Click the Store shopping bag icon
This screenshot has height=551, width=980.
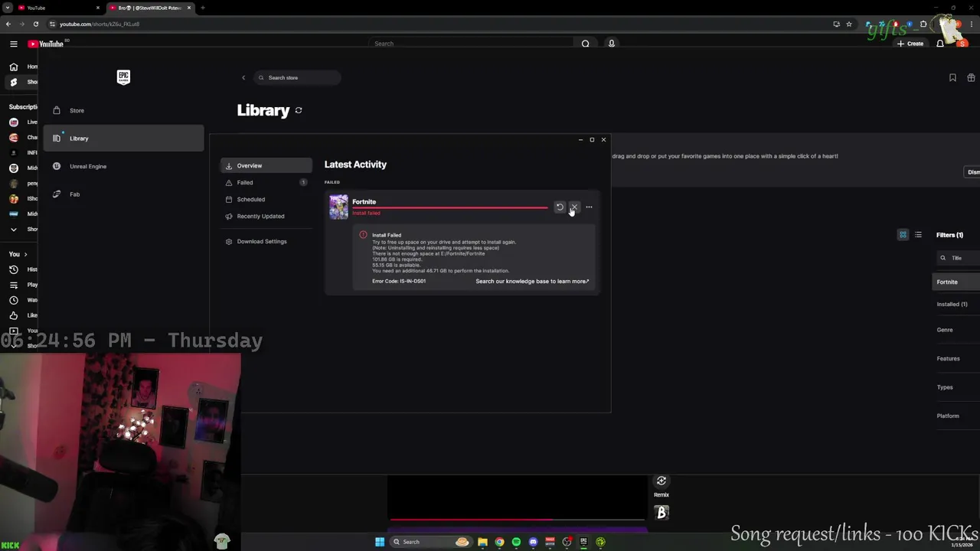pyautogui.click(x=56, y=110)
